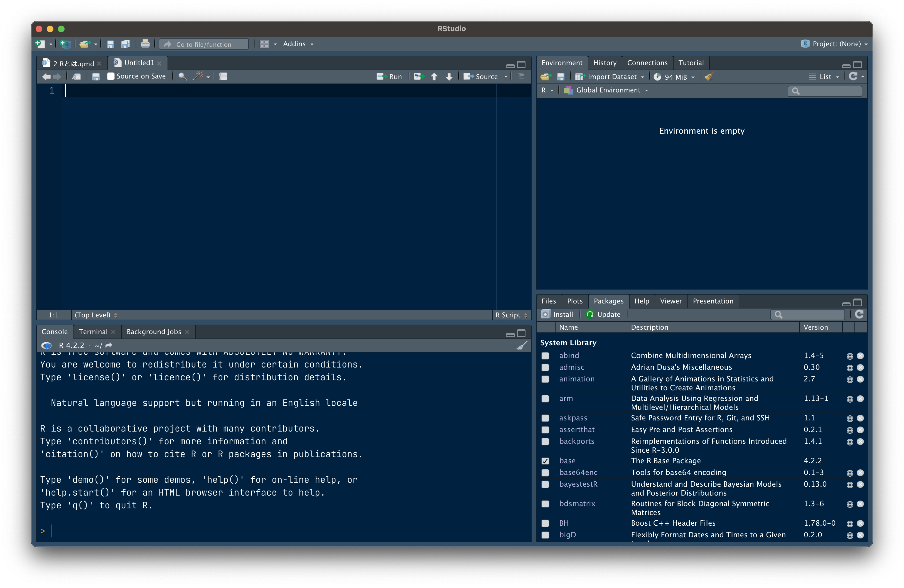This screenshot has height=588, width=904.
Task: Enable the Source on Save checkbox
Action: [x=111, y=76]
